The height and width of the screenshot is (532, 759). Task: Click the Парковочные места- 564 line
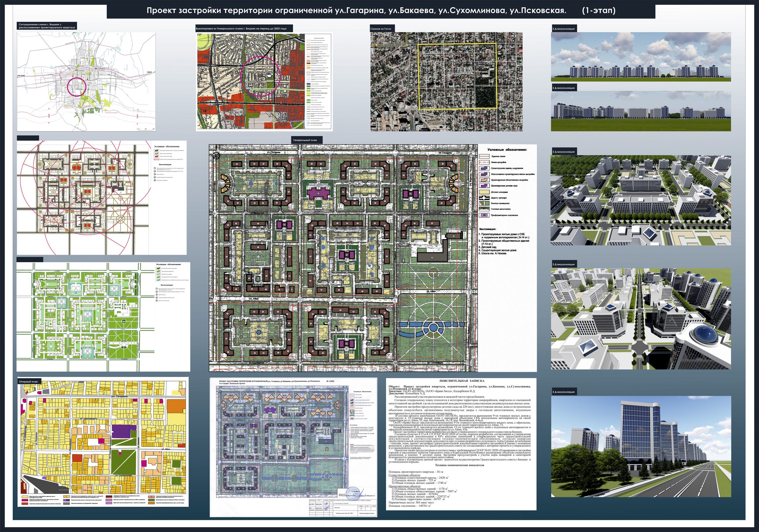[x=412, y=503]
